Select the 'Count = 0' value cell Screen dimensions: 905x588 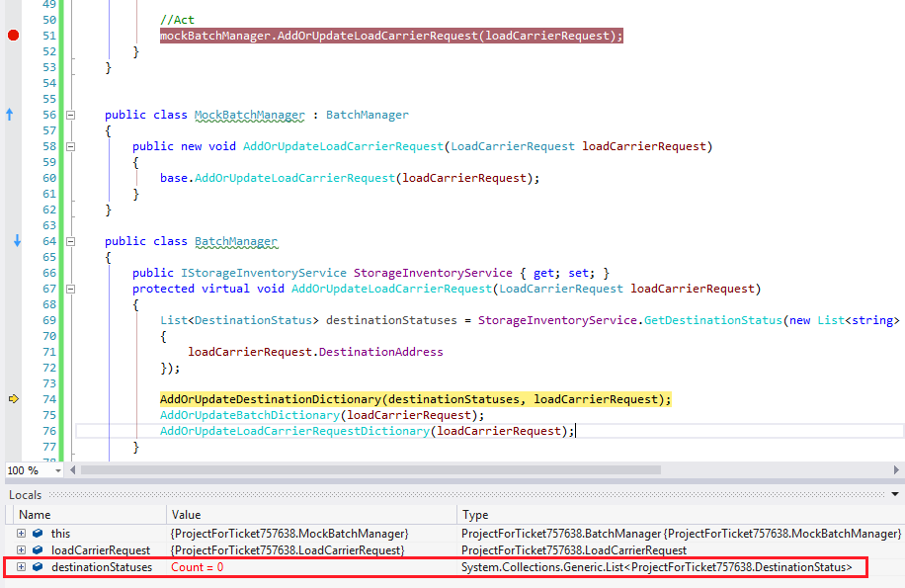[x=198, y=567]
